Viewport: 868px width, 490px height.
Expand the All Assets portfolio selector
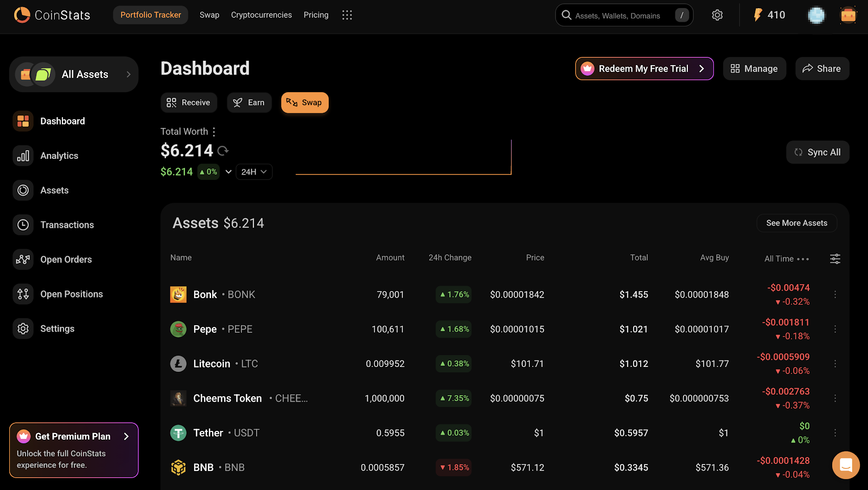pyautogui.click(x=74, y=74)
